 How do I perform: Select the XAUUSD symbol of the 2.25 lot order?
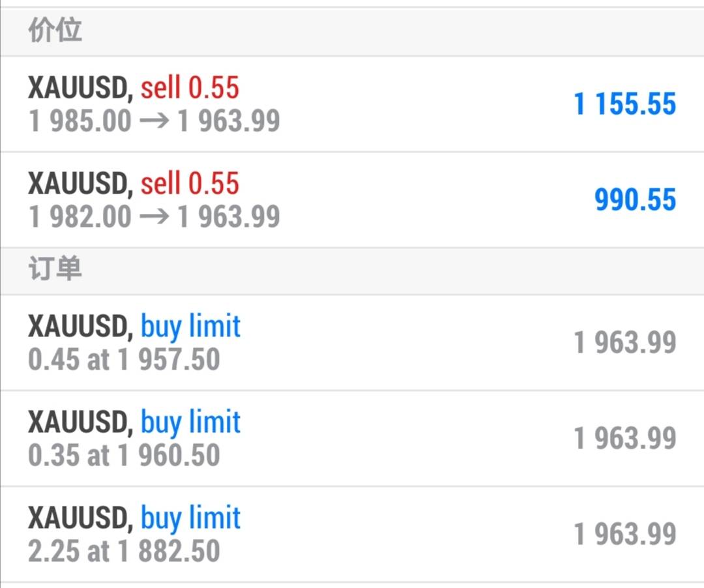(x=80, y=518)
